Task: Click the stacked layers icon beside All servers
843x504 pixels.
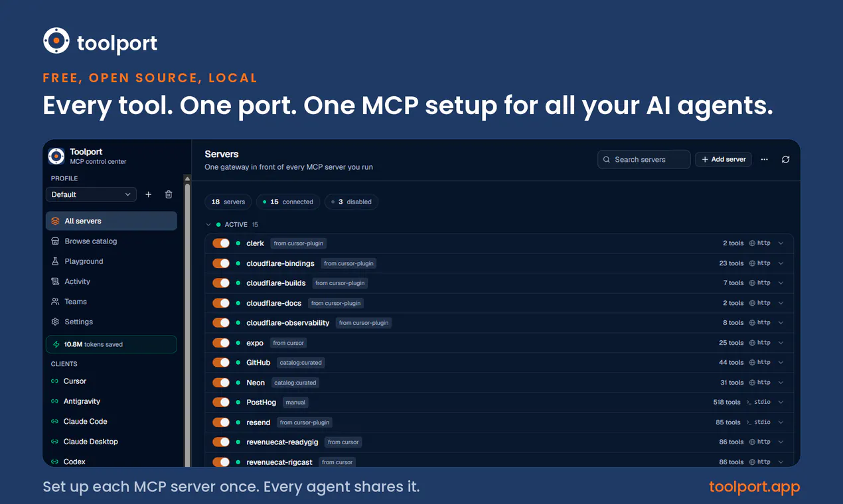Action: point(55,221)
